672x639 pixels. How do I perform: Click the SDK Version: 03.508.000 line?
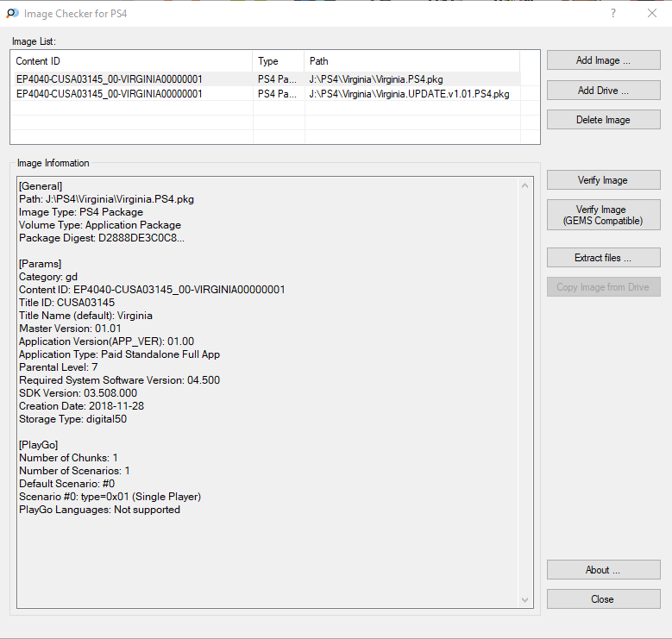tap(78, 392)
